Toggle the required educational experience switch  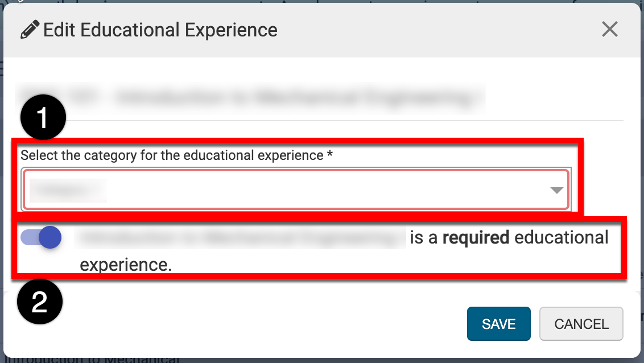pos(41,237)
